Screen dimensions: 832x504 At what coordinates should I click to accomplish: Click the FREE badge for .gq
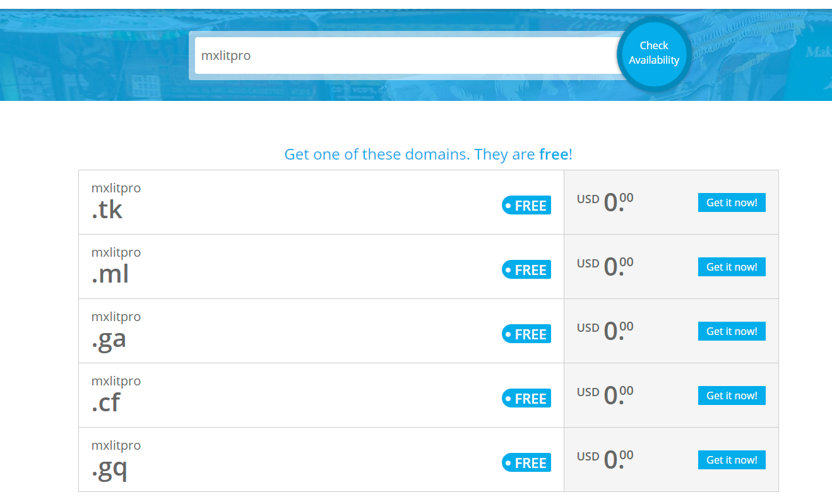526,463
